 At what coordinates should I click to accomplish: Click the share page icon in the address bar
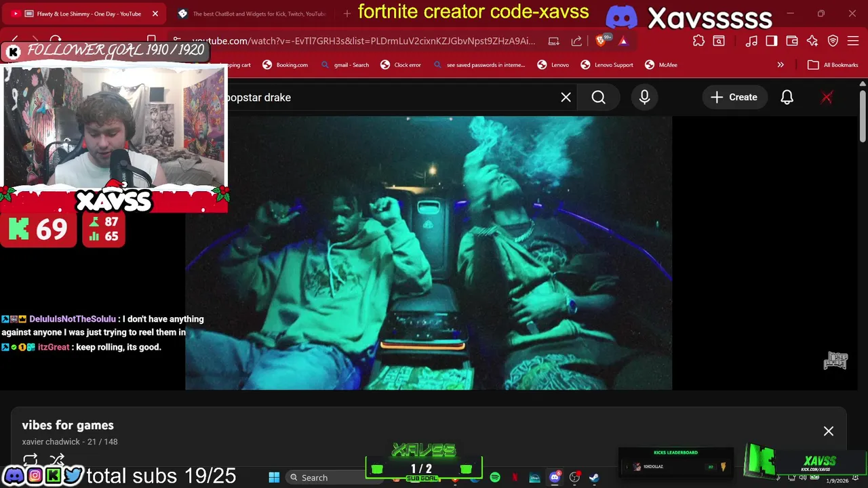point(576,41)
